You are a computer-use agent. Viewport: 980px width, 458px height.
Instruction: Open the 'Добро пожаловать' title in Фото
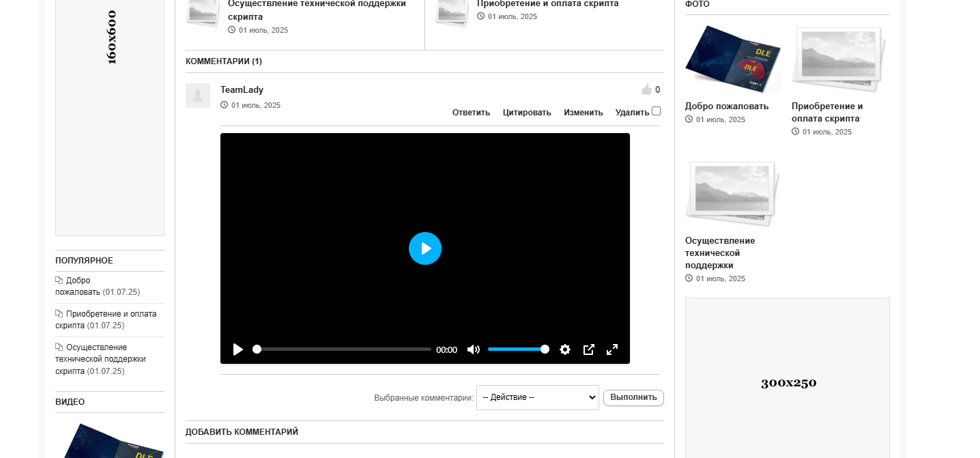[727, 106]
